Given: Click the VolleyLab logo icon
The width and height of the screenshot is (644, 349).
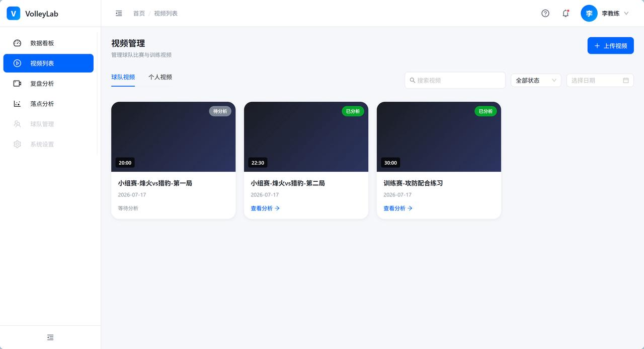Looking at the screenshot, I should click(x=13, y=14).
